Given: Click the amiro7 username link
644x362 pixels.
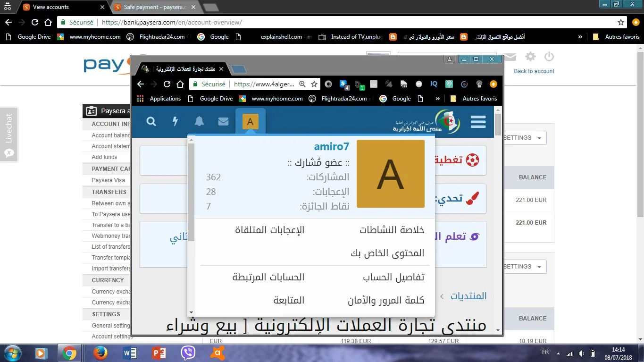Looking at the screenshot, I should point(331,147).
